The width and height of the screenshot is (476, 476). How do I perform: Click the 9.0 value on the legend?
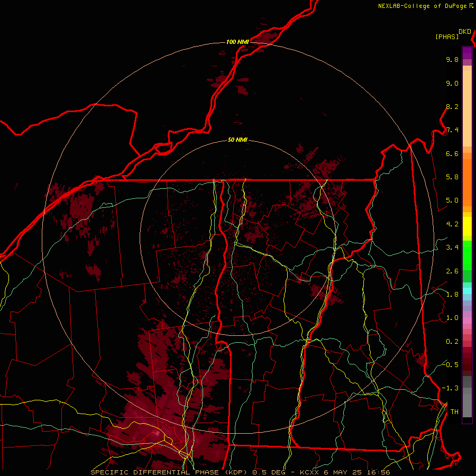point(452,84)
